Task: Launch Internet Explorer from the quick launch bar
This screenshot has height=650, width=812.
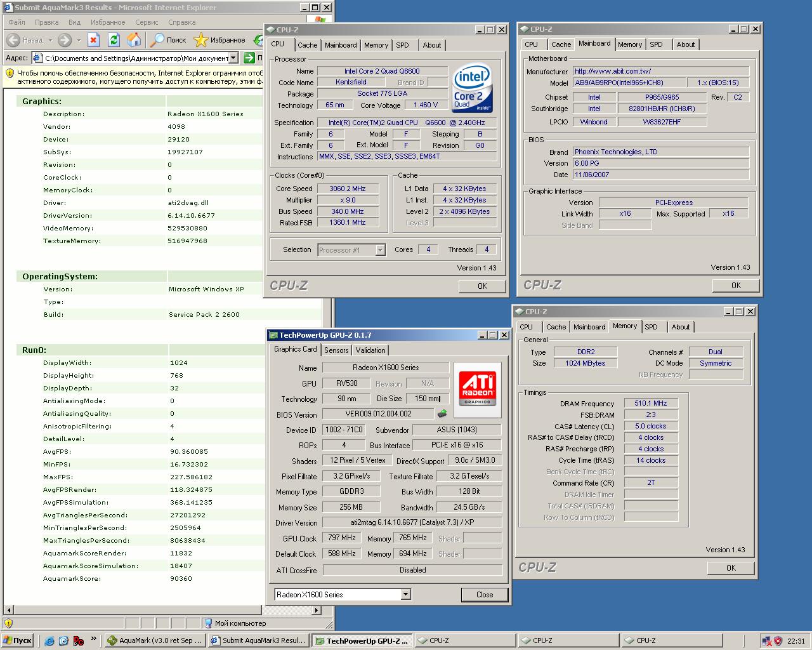Action: (49, 640)
